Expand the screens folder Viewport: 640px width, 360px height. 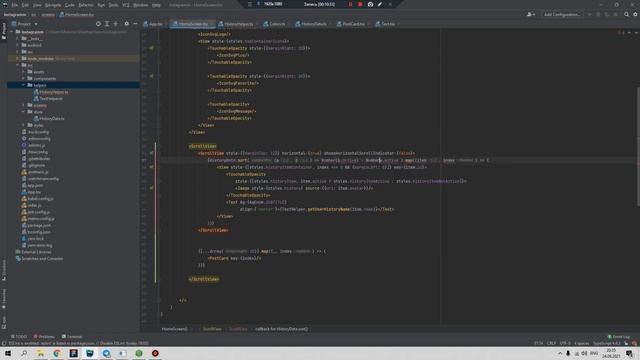pyautogui.click(x=23, y=105)
